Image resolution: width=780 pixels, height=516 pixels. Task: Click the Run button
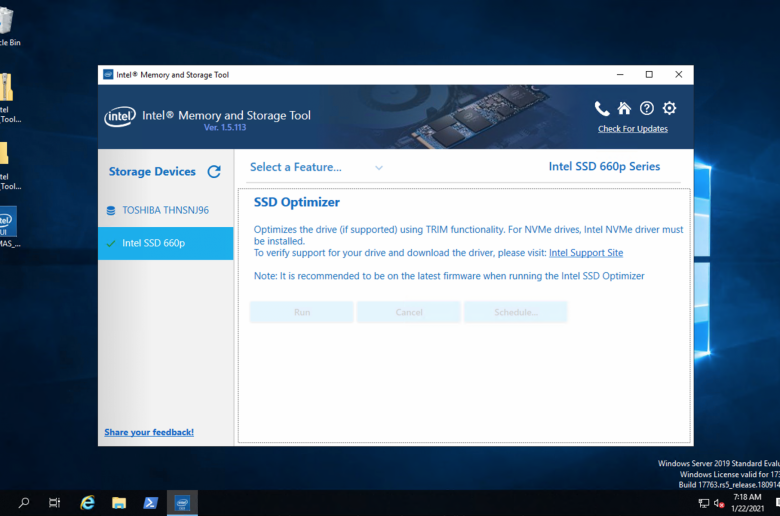pos(302,312)
